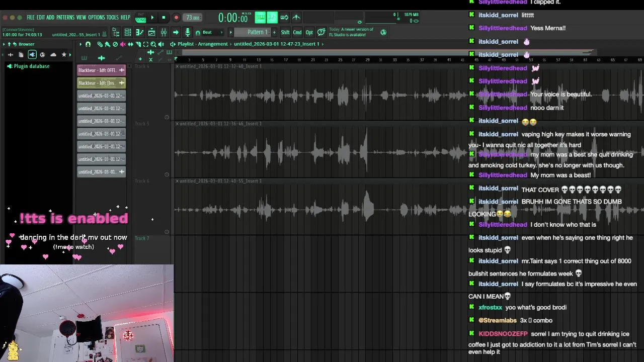Open the Pattern 1 selector
Screen dimensions: 644x362
coord(253,32)
